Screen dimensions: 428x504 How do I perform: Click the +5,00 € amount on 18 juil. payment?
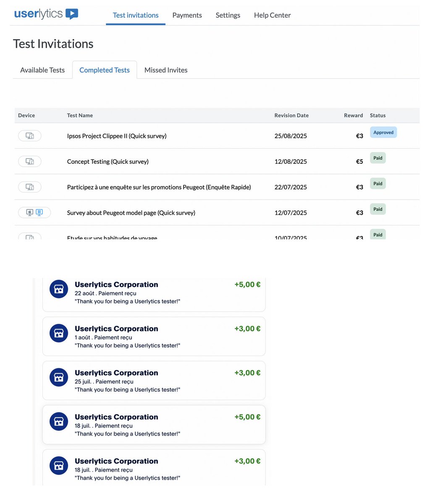(x=247, y=417)
